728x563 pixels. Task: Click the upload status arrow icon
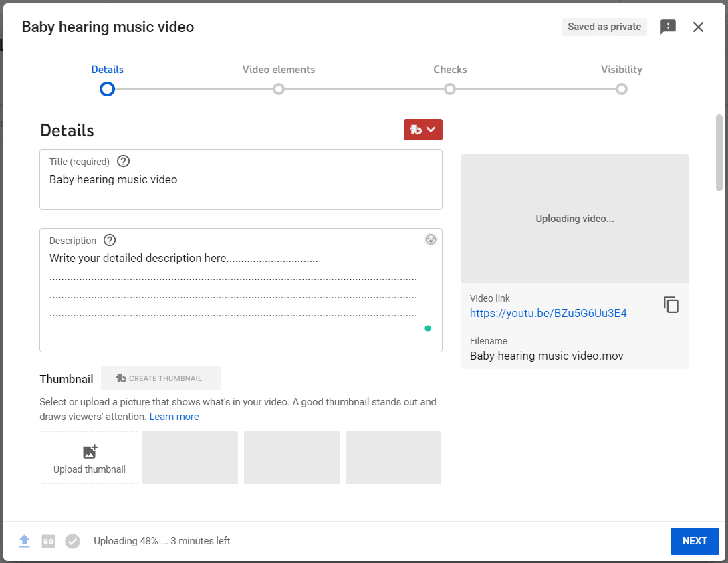pos(25,541)
